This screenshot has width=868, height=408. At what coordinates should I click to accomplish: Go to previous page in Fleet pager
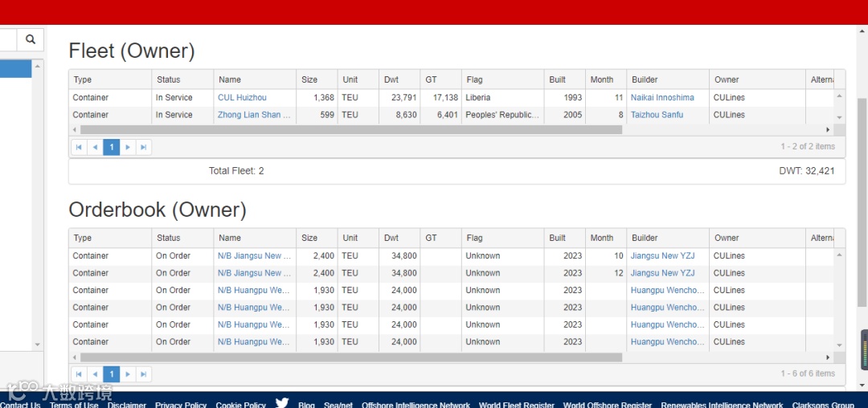[95, 147]
